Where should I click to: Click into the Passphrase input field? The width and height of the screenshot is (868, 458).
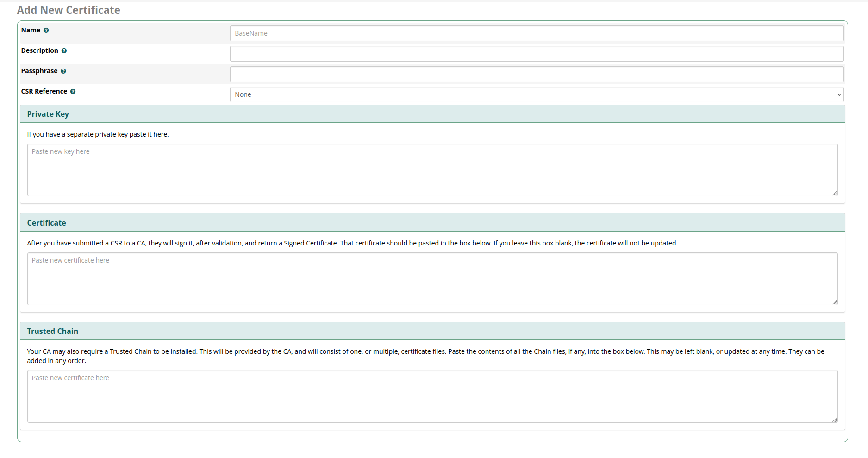(x=537, y=74)
